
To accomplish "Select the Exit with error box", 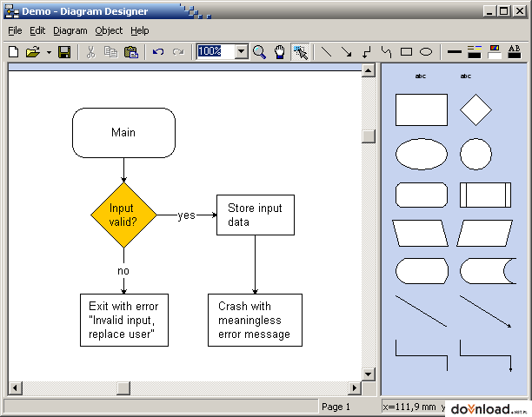I will 124,320.
